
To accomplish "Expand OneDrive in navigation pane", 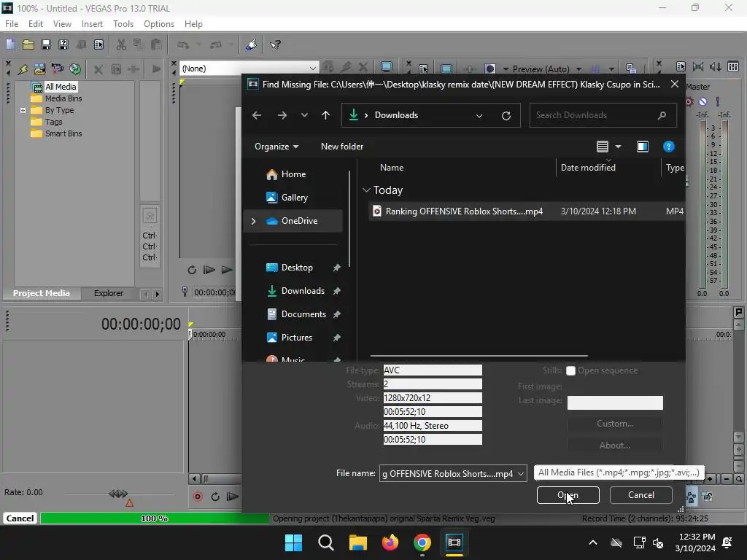I will click(253, 221).
